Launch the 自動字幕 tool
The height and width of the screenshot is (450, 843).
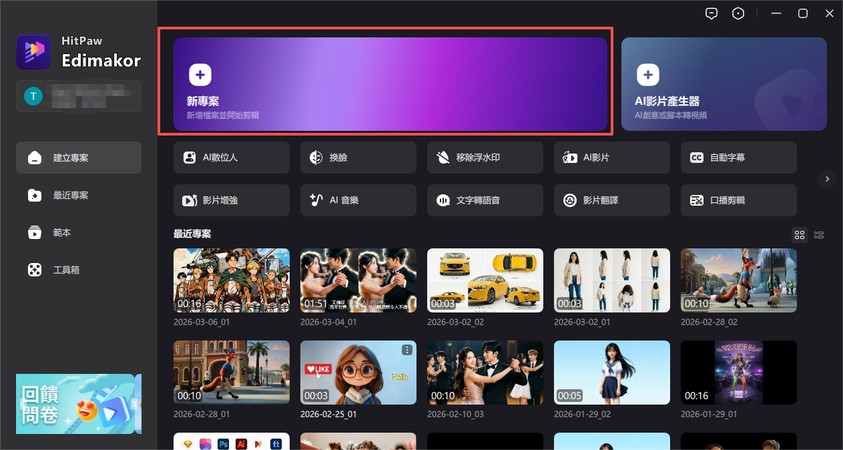tap(739, 158)
